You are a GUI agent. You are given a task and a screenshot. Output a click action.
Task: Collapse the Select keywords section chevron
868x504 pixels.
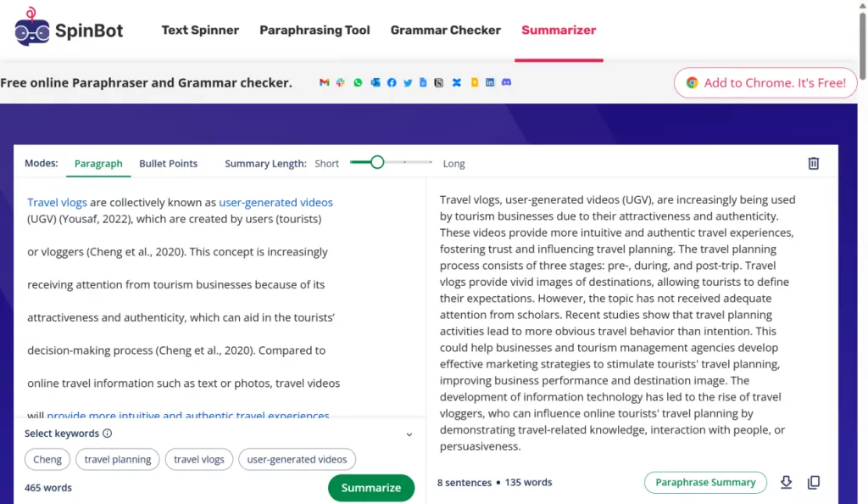pos(409,434)
